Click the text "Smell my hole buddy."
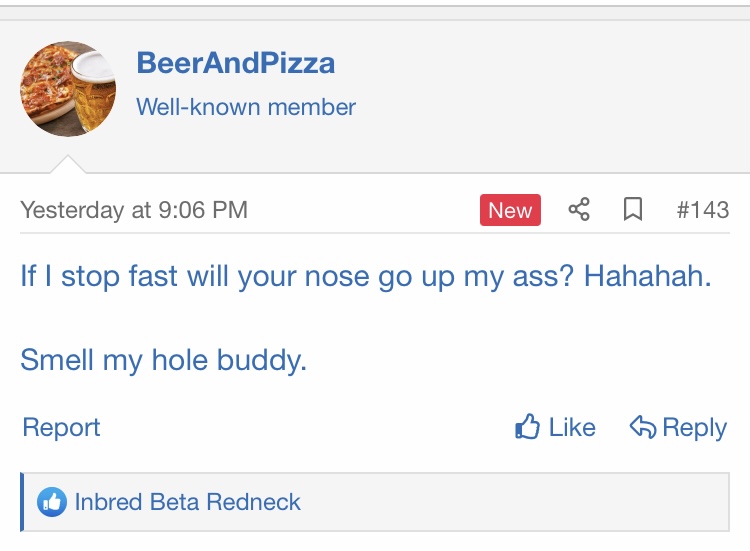750x551 pixels. [163, 359]
